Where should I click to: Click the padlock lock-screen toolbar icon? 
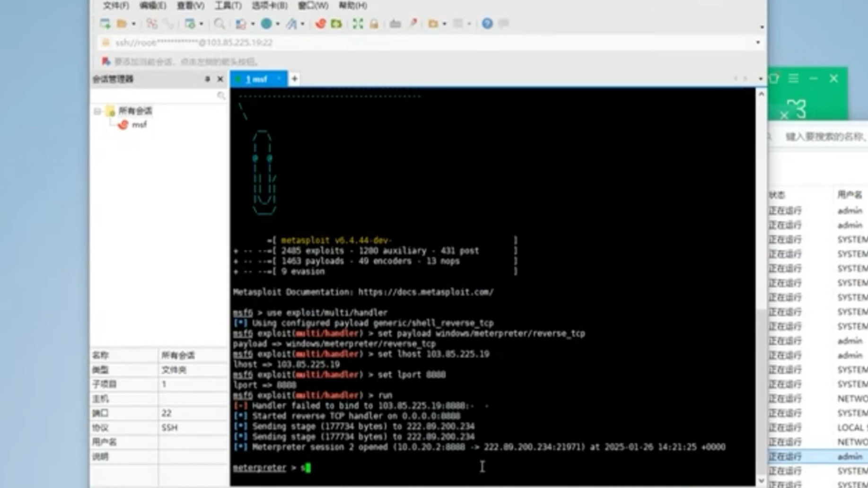click(x=374, y=23)
